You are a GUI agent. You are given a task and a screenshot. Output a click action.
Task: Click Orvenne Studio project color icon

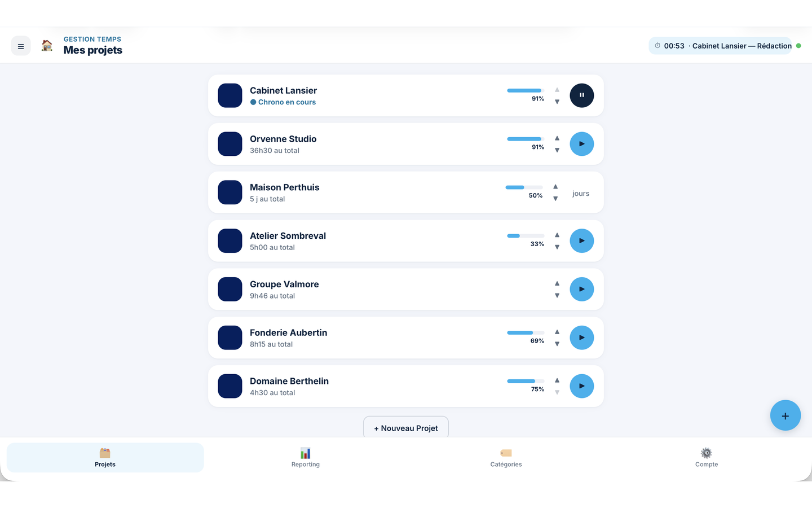coord(230,144)
